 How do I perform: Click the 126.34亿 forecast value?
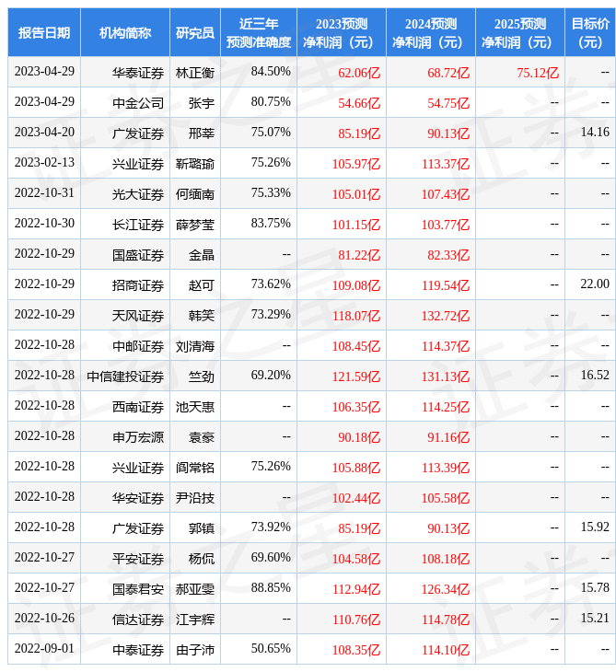point(446,589)
